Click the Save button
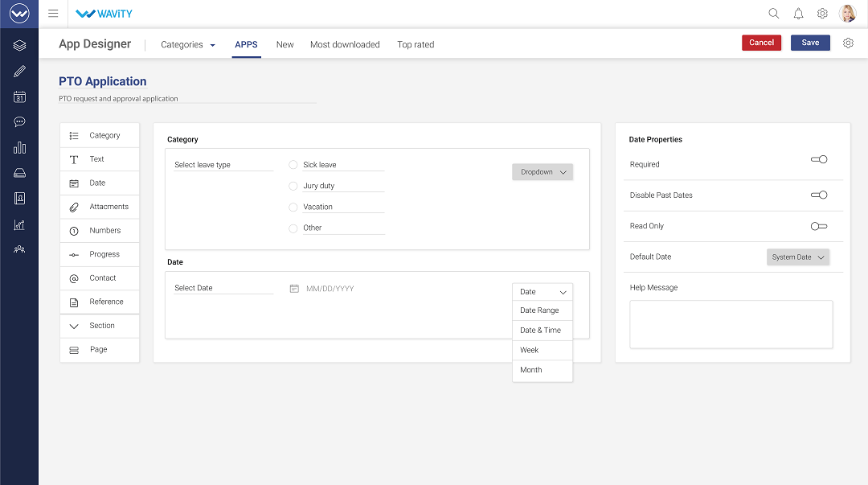The image size is (868, 485). [810, 43]
